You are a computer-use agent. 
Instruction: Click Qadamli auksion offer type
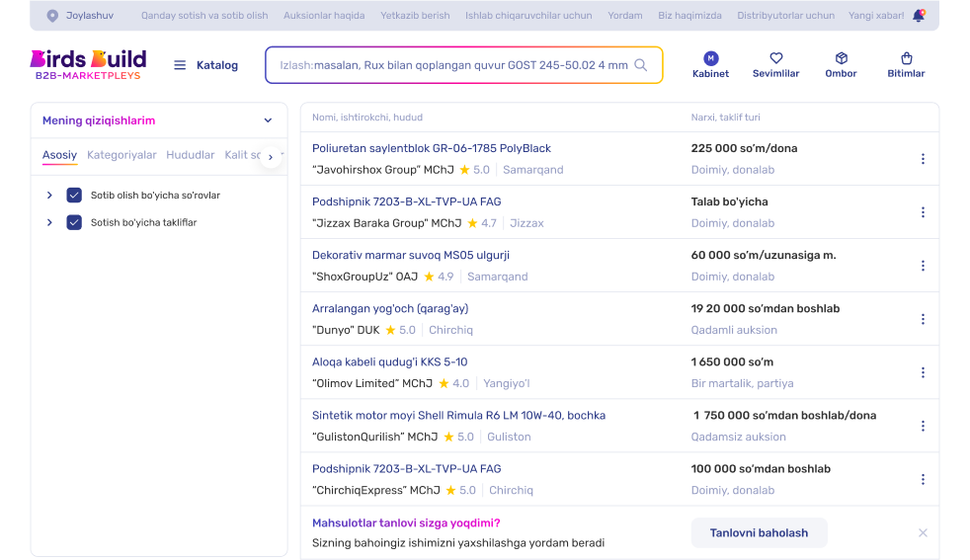(734, 330)
